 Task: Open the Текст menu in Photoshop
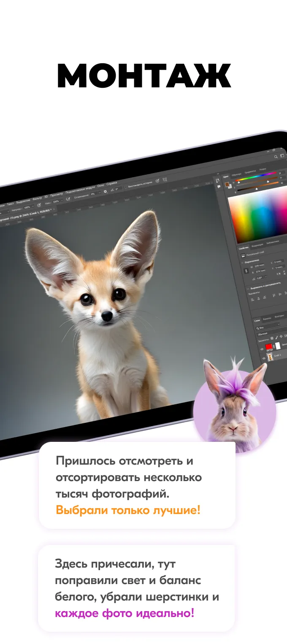pyautogui.click(x=10, y=204)
